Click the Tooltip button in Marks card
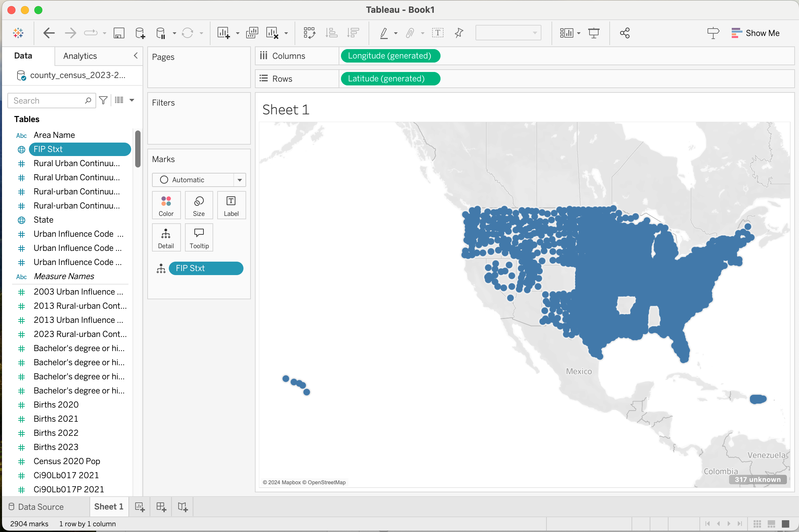 click(x=199, y=237)
